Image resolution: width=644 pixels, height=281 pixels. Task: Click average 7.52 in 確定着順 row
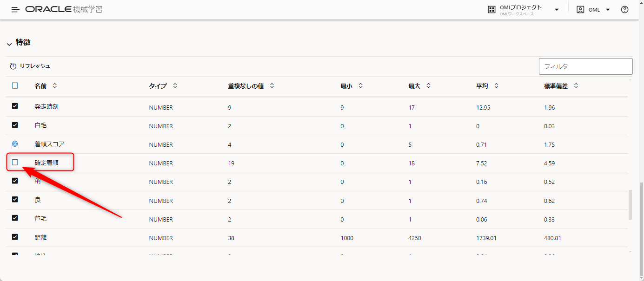482,163
